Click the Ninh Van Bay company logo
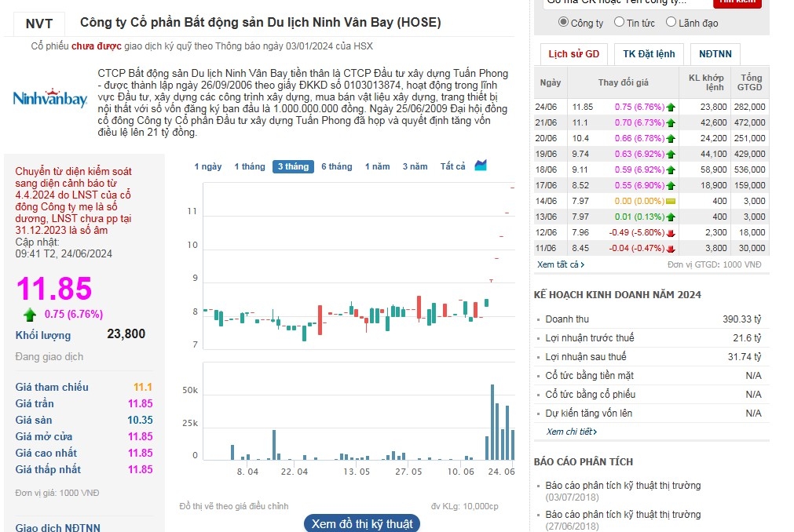This screenshot has width=794, height=532. (49, 98)
